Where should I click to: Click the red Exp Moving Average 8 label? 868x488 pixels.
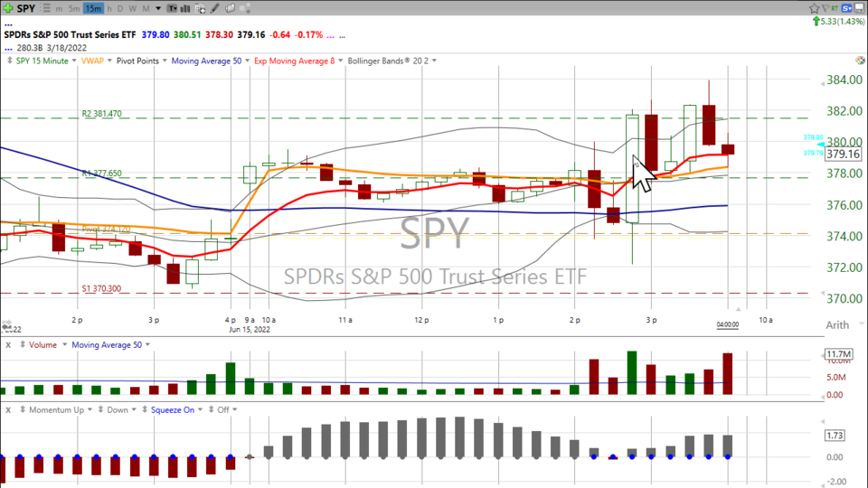[295, 61]
